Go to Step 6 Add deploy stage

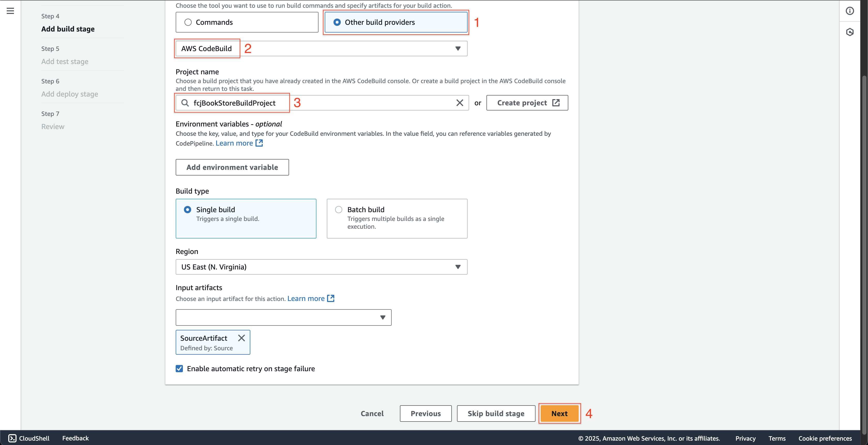click(x=69, y=94)
